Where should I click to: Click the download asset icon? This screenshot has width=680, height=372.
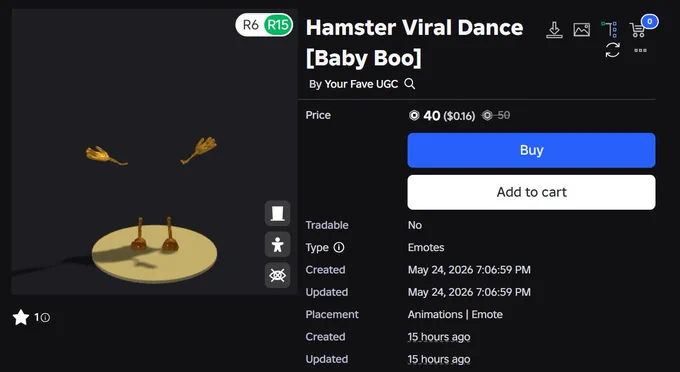554,30
